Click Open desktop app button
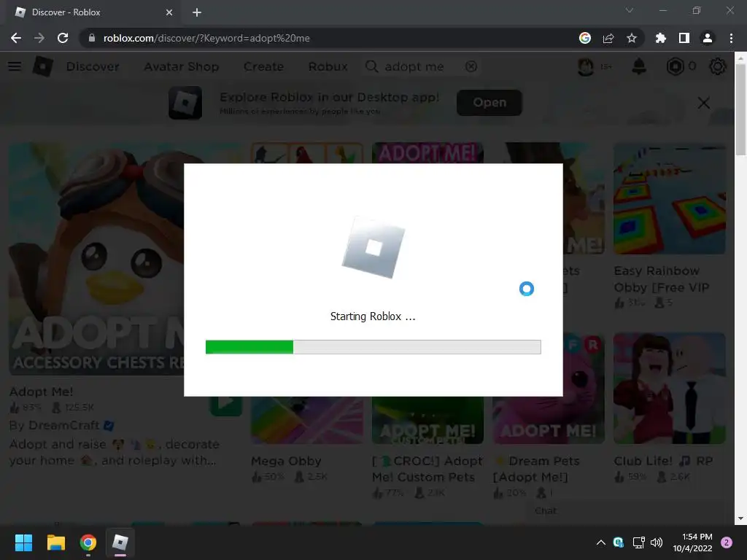 pyautogui.click(x=489, y=102)
